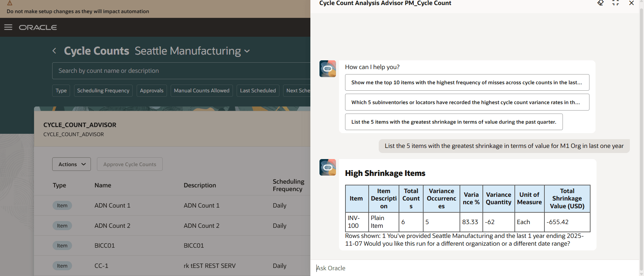Click the Scheduling Frequency column header

pyautogui.click(x=288, y=185)
